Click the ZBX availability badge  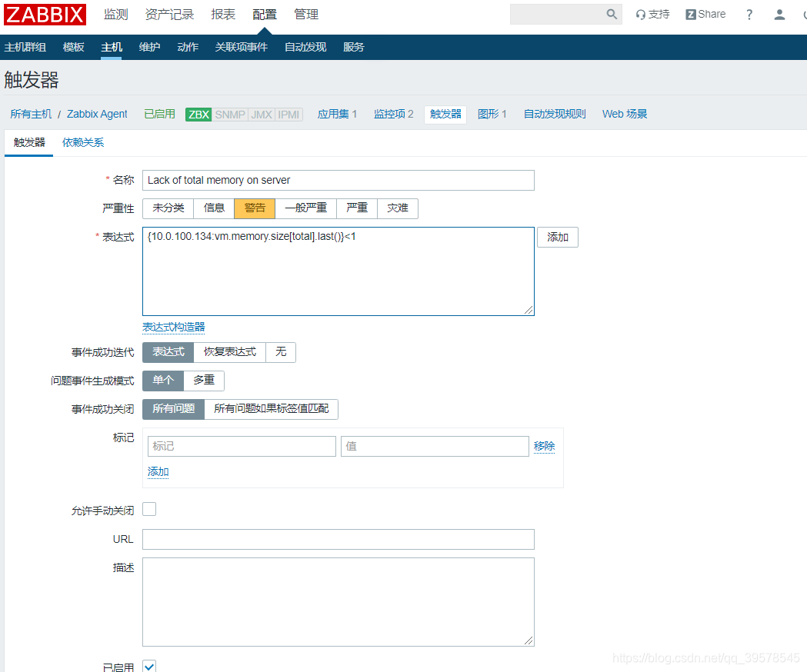coord(198,115)
